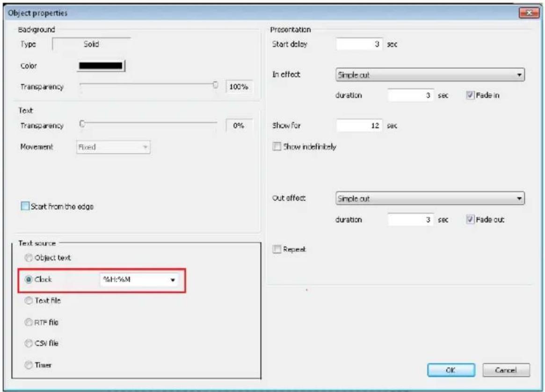The image size is (545, 392).
Task: Click the Cancel button
Action: (x=506, y=370)
